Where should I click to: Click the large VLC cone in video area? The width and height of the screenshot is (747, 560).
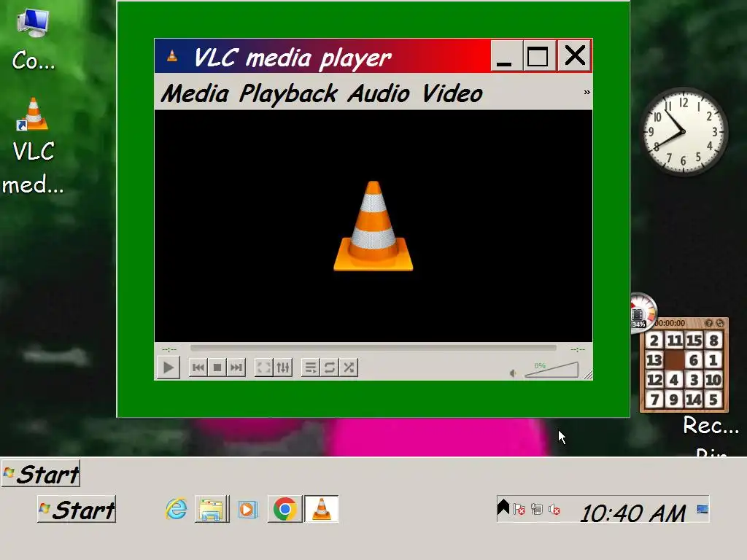[x=373, y=226]
